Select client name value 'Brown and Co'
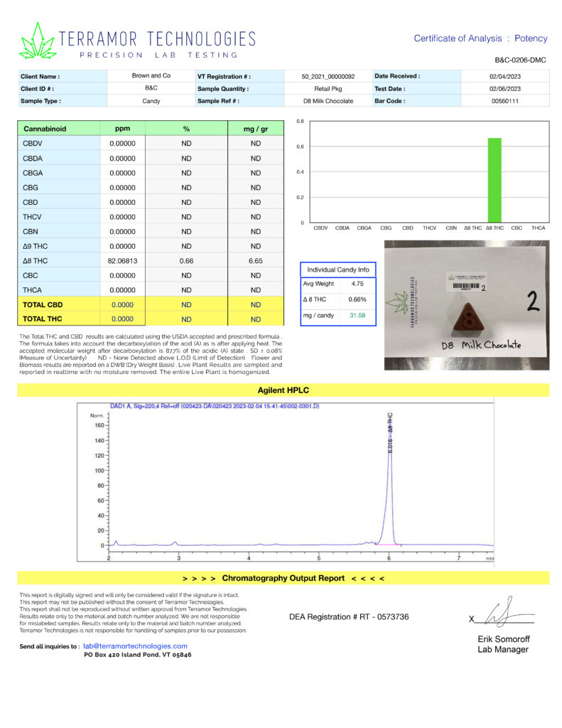This screenshot has width=562, height=728. click(151, 75)
